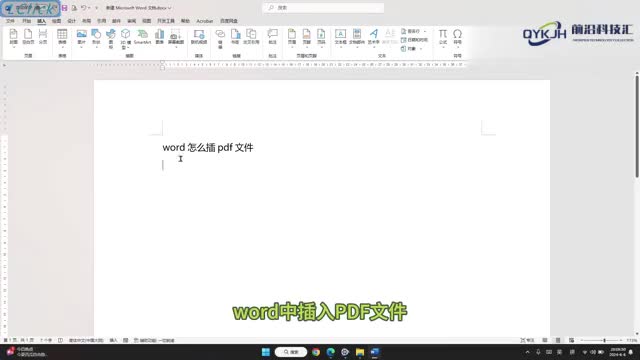640x360 pixels.
Task: Customize Quick Access Toolbar dropdown
Action: pyautogui.click(x=97, y=8)
